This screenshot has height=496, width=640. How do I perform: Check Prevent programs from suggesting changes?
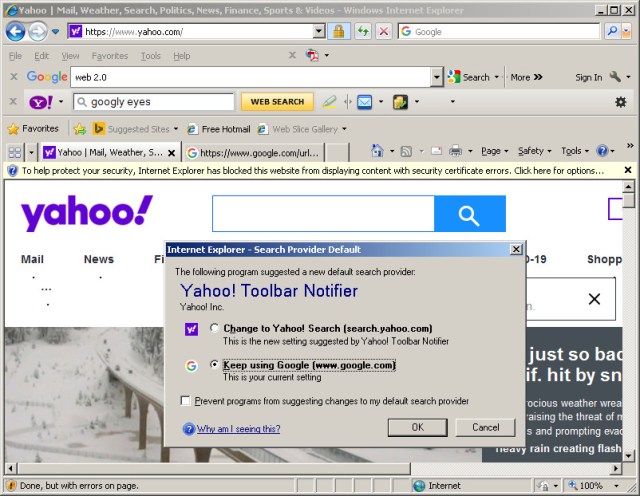click(x=185, y=401)
